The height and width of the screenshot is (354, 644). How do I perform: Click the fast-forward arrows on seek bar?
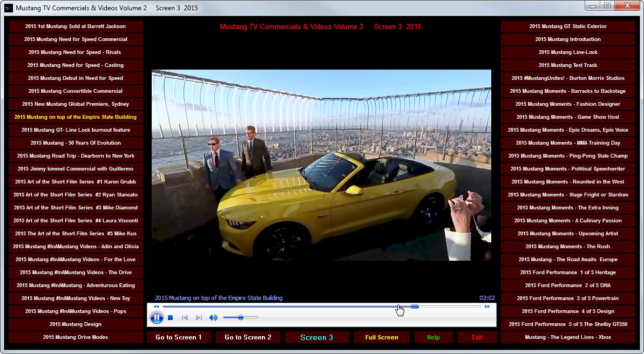point(487,307)
